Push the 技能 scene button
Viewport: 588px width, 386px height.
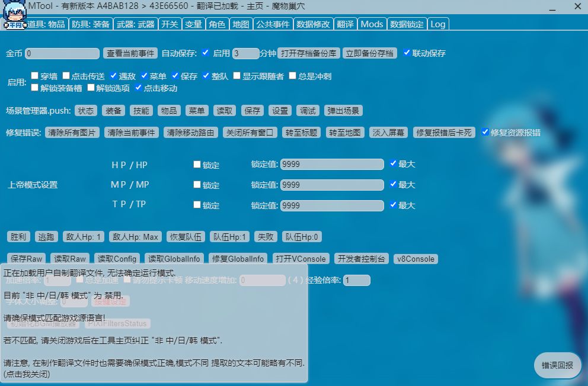(x=142, y=111)
